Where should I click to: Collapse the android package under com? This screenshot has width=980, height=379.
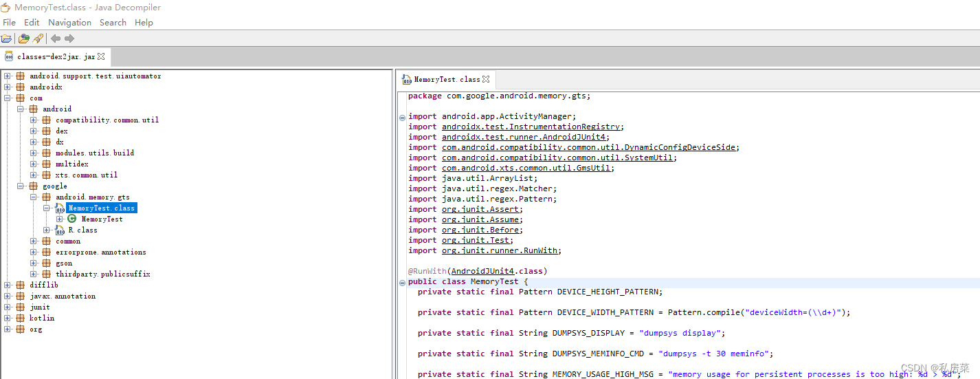[21, 109]
